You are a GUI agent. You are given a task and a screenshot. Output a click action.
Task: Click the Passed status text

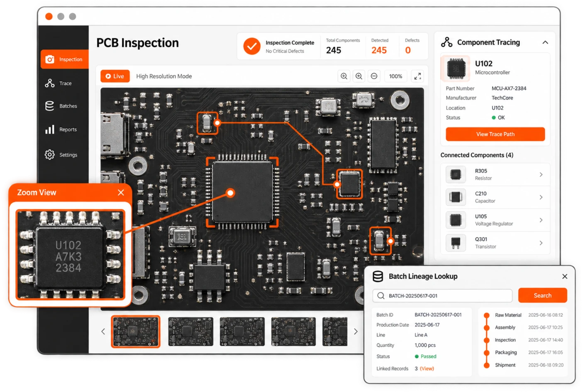click(428, 357)
